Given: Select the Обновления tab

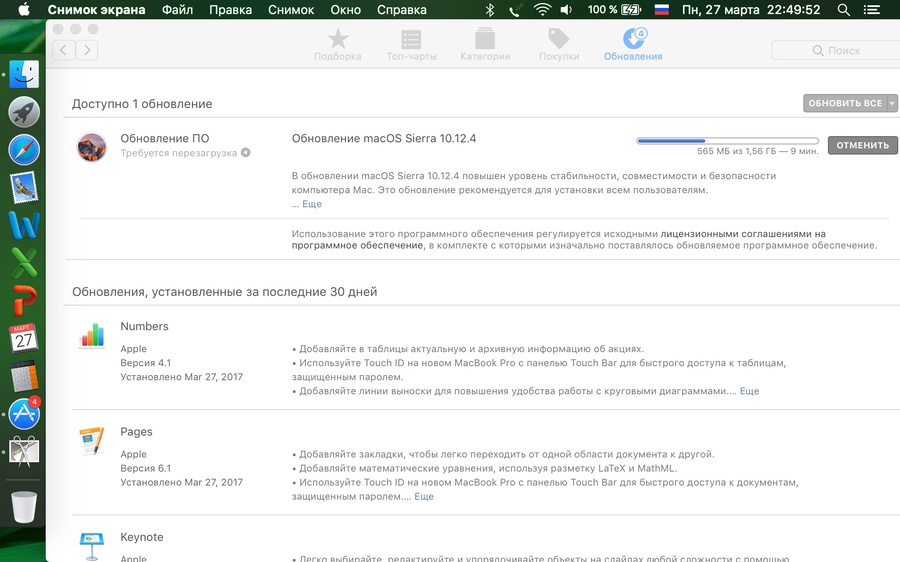Looking at the screenshot, I should coord(633,45).
